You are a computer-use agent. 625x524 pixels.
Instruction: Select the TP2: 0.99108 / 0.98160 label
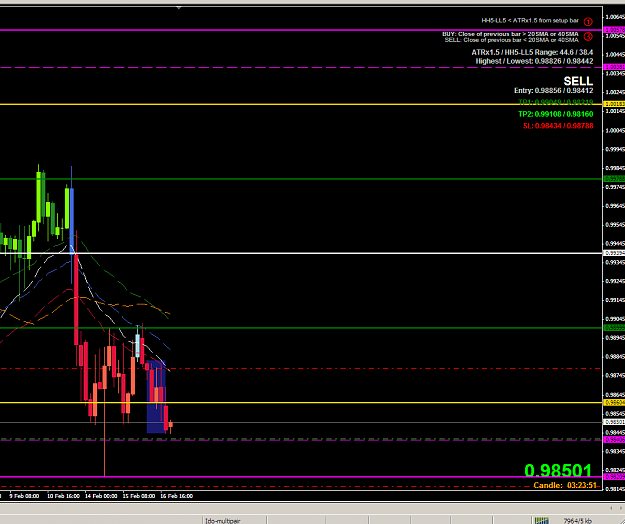pos(555,114)
